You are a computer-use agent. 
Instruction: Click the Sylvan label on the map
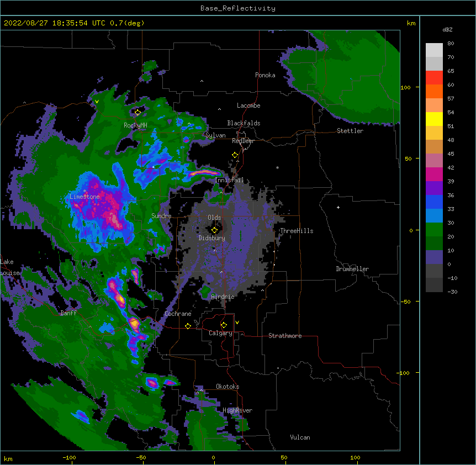click(215, 135)
